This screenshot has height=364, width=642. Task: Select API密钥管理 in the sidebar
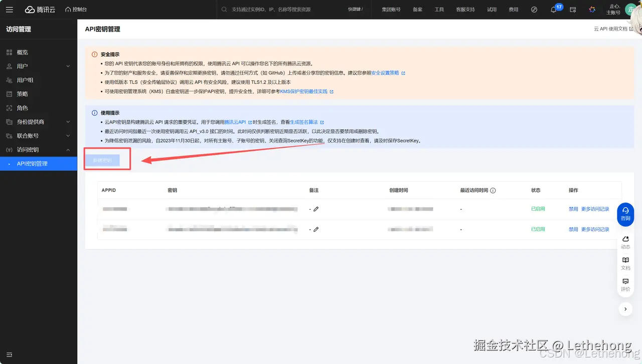coord(39,163)
